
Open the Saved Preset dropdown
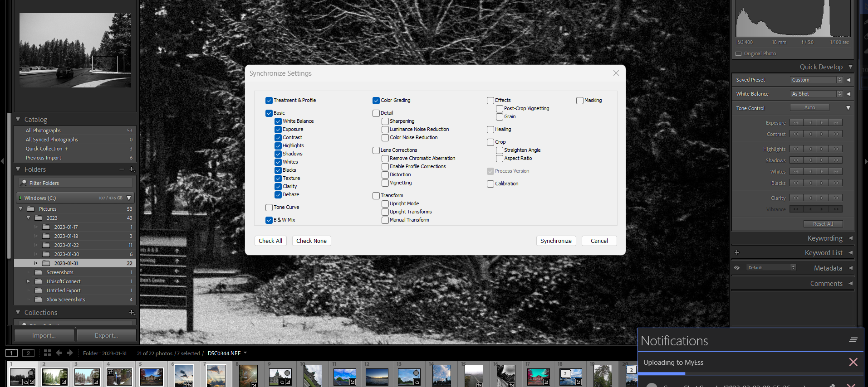click(817, 80)
